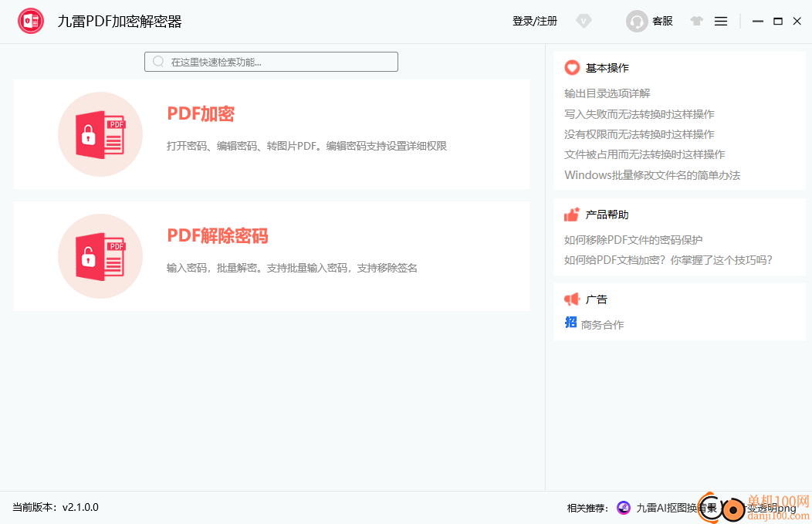
Task: Open the 商务合作 link
Action: (x=602, y=325)
